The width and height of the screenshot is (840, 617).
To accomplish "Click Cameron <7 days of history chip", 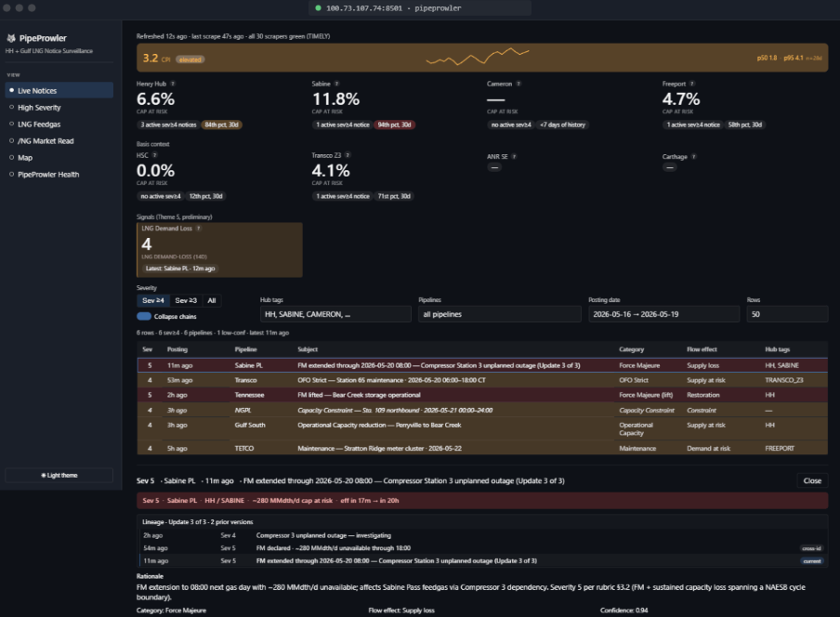I will coord(562,125).
